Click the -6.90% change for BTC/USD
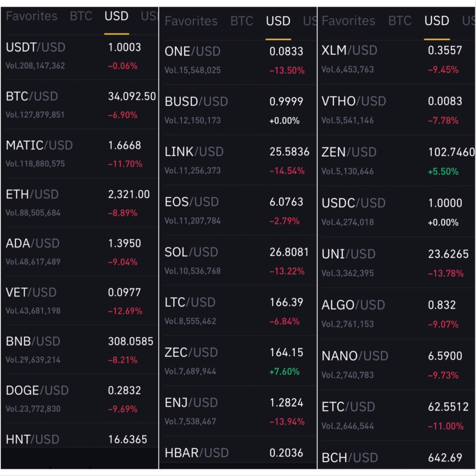The height and width of the screenshot is (476, 476). 123,115
